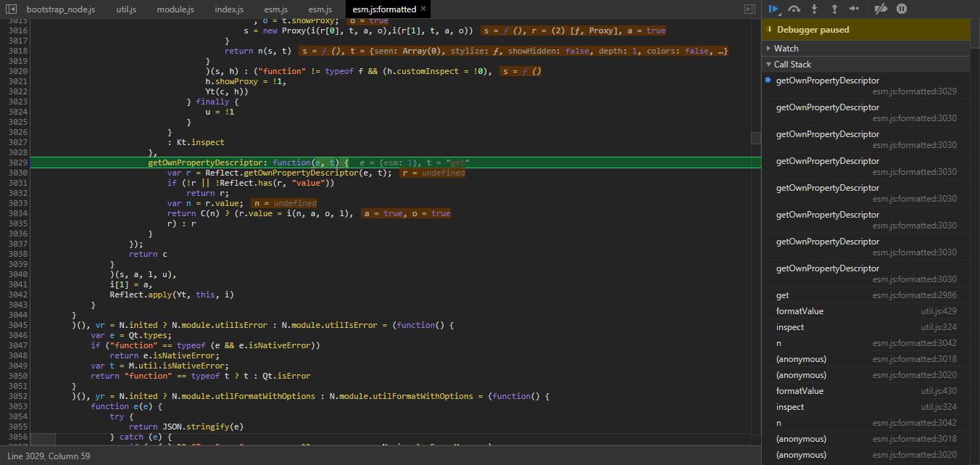Click the esm.js:formatted:2986 location link
The height and width of the screenshot is (465, 980).
[x=915, y=295]
